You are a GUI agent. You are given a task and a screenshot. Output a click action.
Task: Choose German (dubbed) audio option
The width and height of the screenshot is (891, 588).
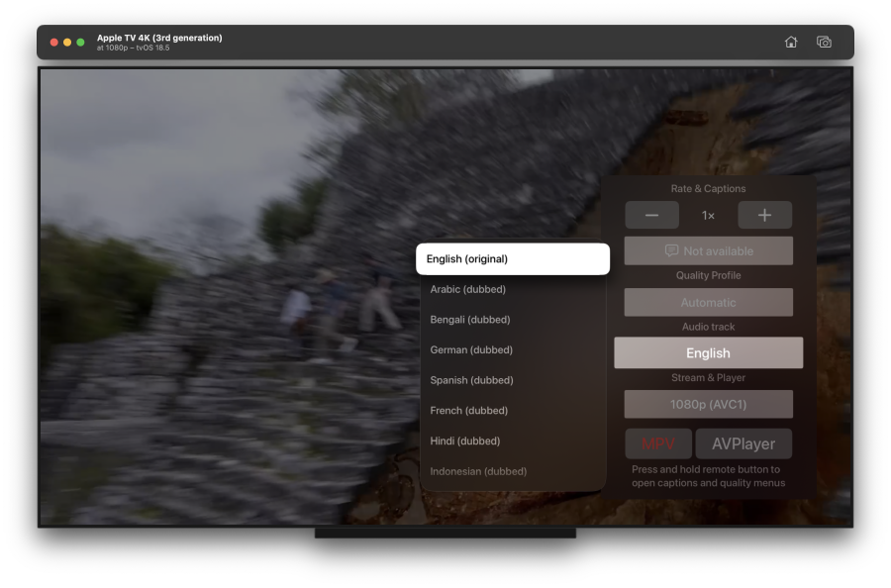coord(471,349)
